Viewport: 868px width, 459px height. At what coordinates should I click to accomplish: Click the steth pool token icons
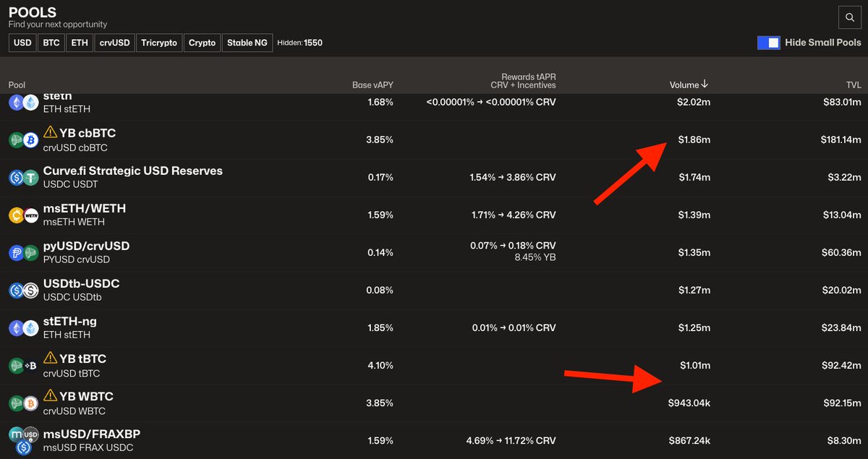(23, 103)
